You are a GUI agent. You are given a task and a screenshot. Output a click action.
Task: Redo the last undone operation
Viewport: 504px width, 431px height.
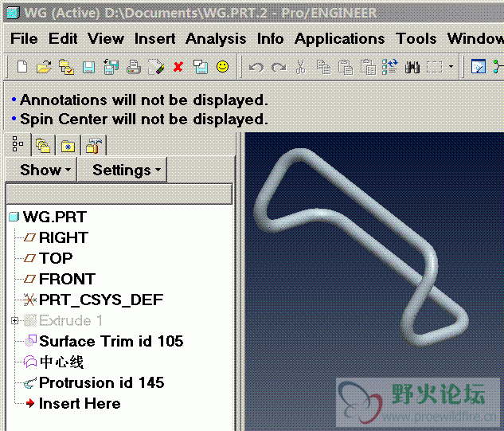tap(279, 67)
